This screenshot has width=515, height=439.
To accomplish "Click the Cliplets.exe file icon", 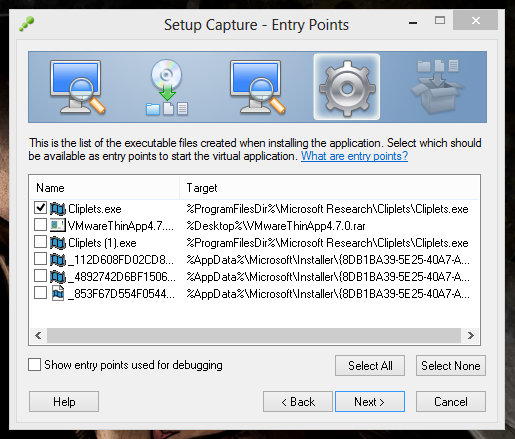I will coord(58,209).
